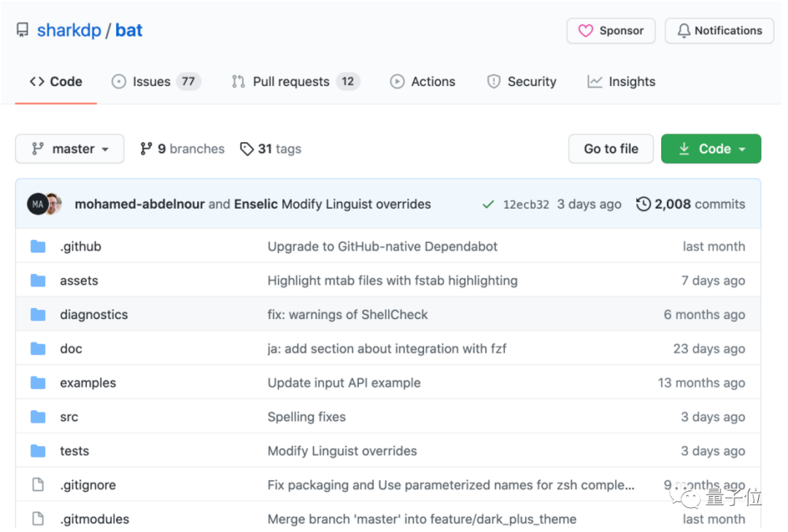Viewport: 788px width, 532px height.
Task: Open the Actions tab
Action: [422, 82]
